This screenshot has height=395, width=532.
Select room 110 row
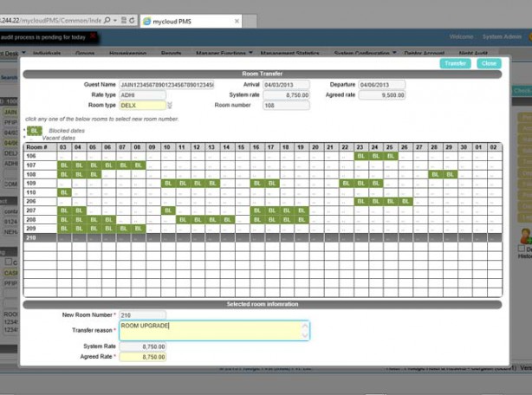263,192
